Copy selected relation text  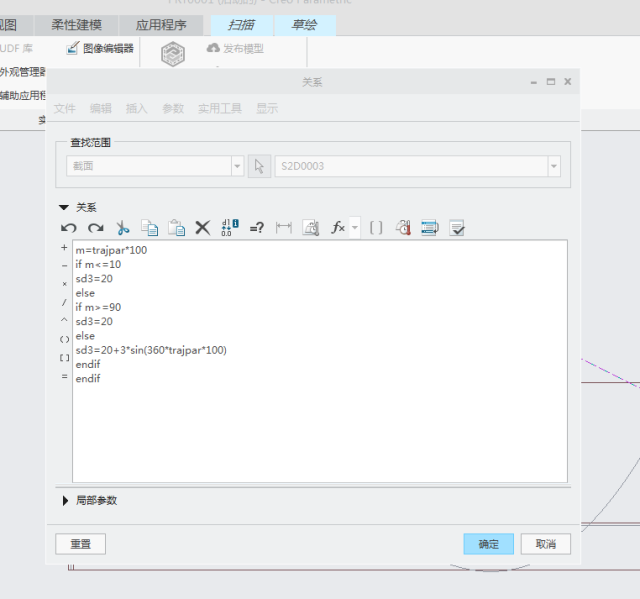click(149, 228)
